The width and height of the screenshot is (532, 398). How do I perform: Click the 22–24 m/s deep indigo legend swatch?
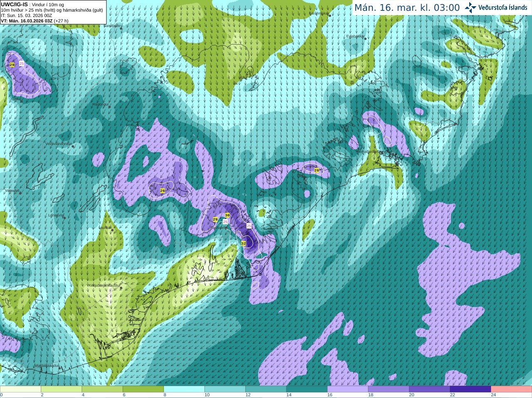(x=470, y=389)
